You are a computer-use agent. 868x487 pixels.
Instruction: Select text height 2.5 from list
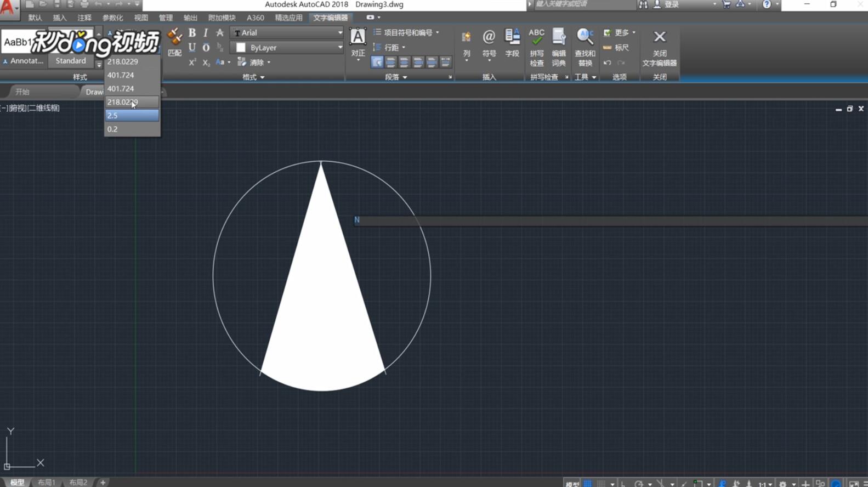pyautogui.click(x=132, y=116)
